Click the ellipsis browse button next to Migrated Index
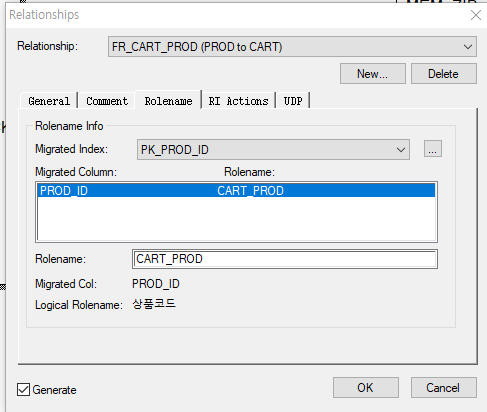487x412 pixels. [x=433, y=149]
